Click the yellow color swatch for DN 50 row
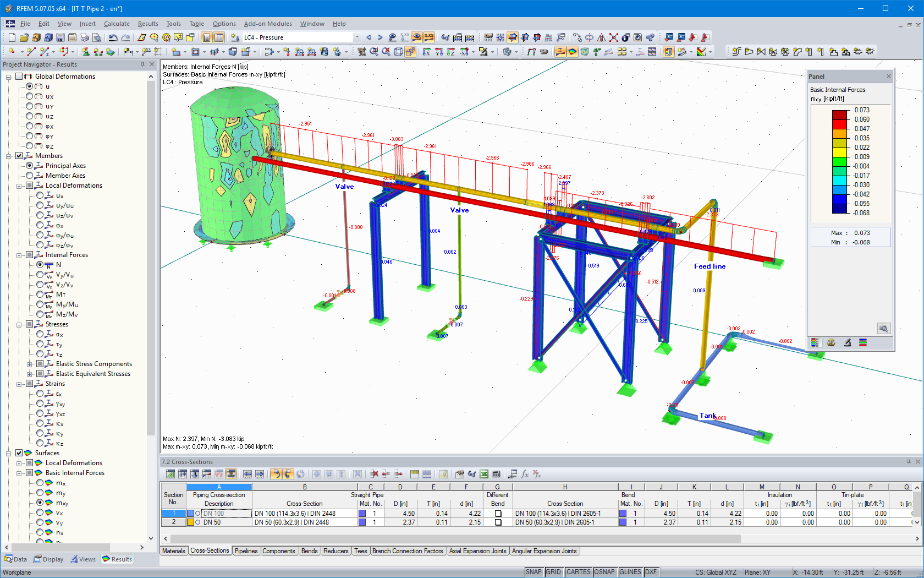 (189, 522)
